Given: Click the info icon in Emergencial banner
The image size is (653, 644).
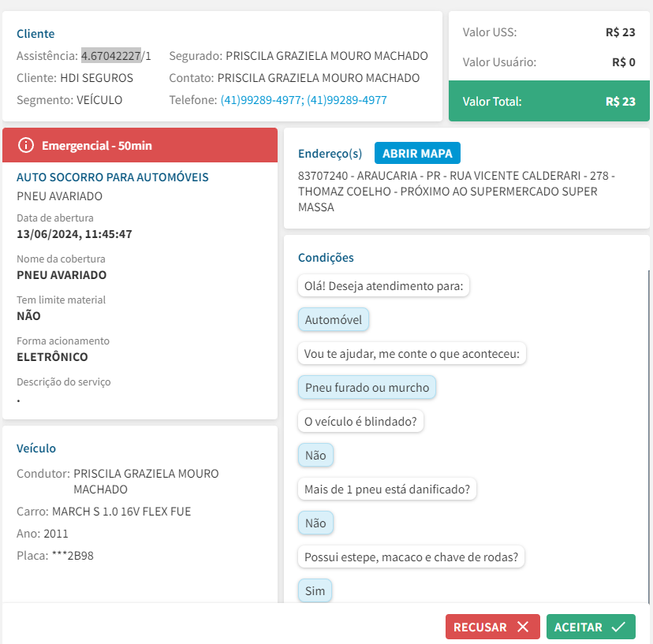Looking at the screenshot, I should point(27,145).
